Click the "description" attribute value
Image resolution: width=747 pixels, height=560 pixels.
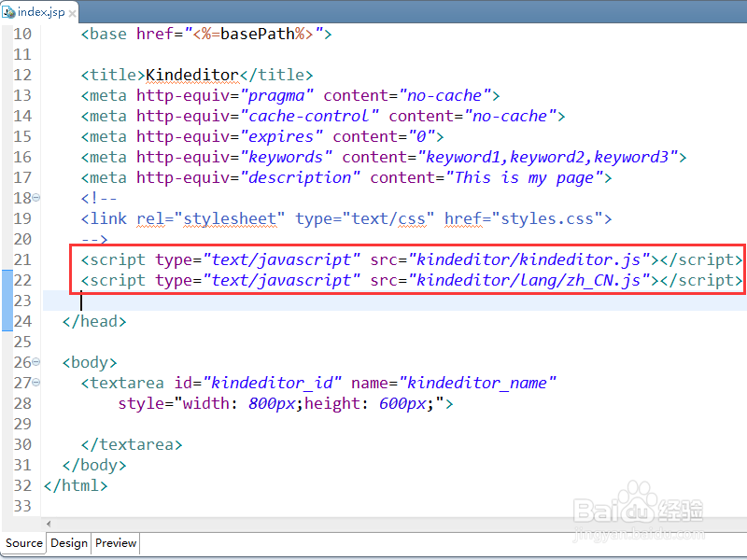[x=301, y=177]
